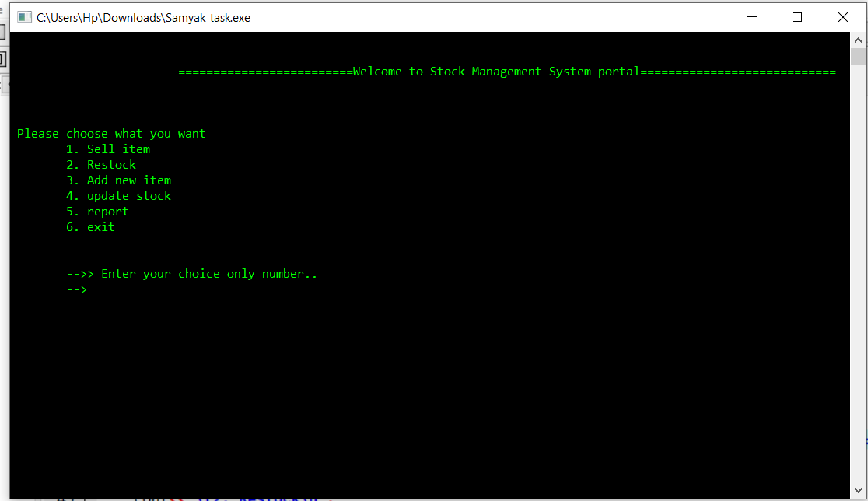Viewport: 868px width, 501px height.
Task: Click the console app icon in title bar
Action: pos(24,17)
